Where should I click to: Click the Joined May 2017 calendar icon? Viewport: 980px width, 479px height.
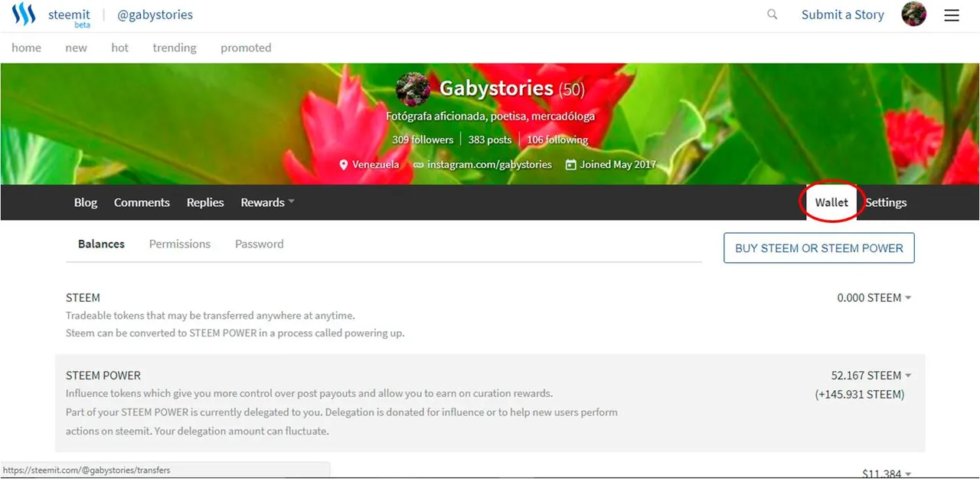pos(570,165)
